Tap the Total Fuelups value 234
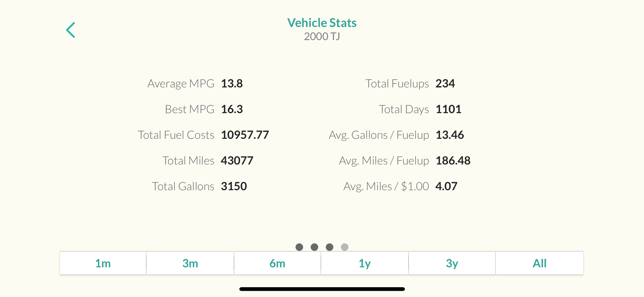The height and width of the screenshot is (297, 644). [x=445, y=84]
